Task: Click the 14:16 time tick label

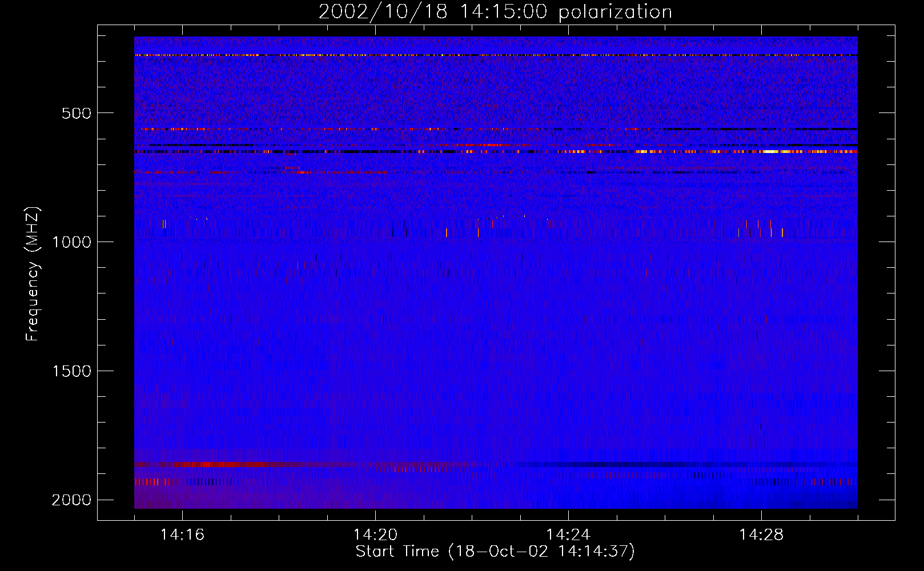Action: pyautogui.click(x=182, y=535)
